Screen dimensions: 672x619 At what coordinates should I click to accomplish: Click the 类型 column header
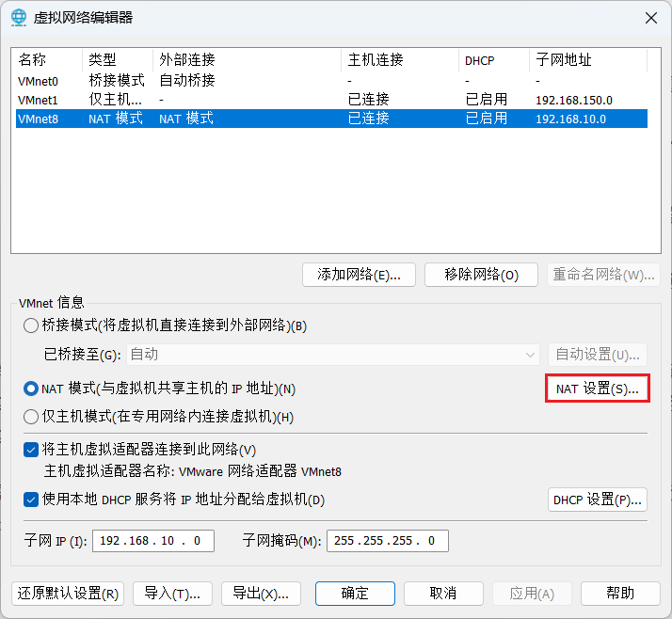click(x=118, y=59)
